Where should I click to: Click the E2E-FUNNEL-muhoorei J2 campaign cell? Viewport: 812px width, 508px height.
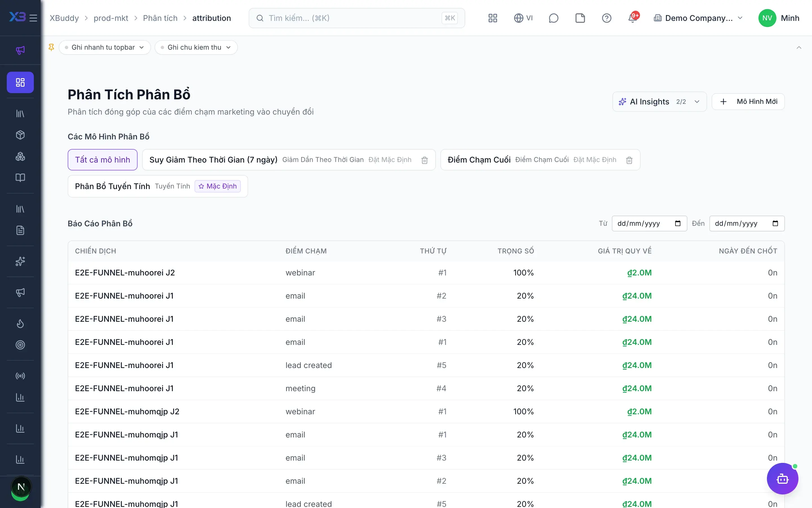point(125,272)
